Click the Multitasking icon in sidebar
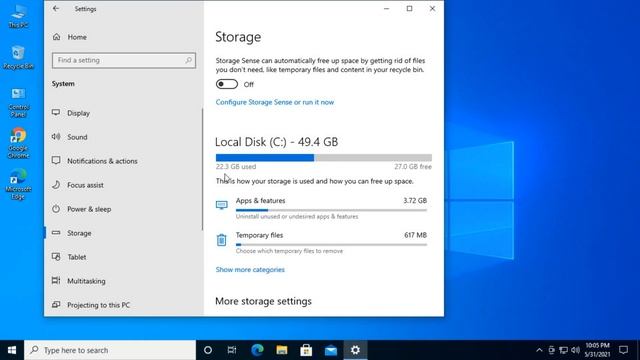 pyautogui.click(x=56, y=280)
